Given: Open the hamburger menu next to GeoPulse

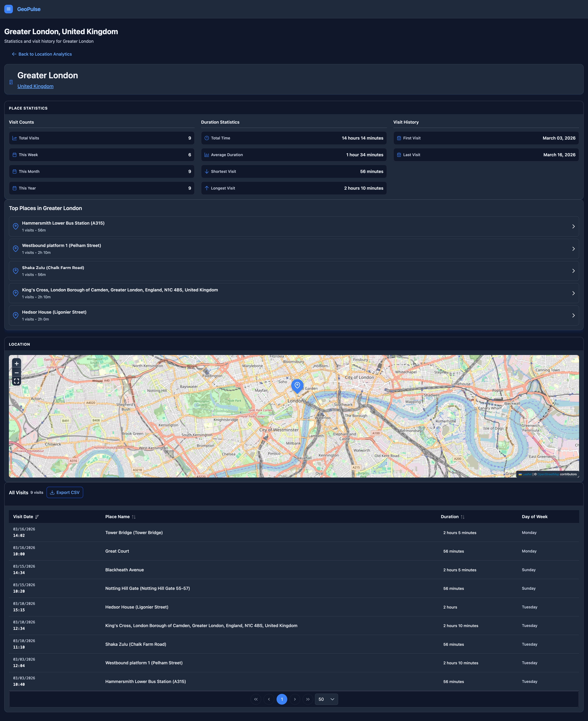Looking at the screenshot, I should pyautogui.click(x=8, y=9).
